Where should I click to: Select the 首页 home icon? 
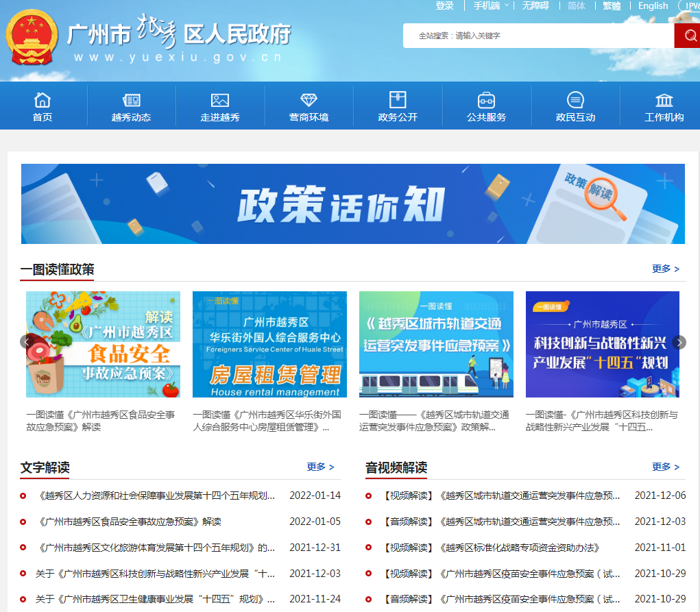(x=43, y=99)
